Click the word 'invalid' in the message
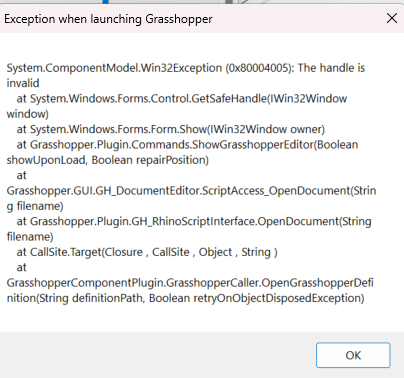The height and width of the screenshot is (378, 404). [x=23, y=83]
